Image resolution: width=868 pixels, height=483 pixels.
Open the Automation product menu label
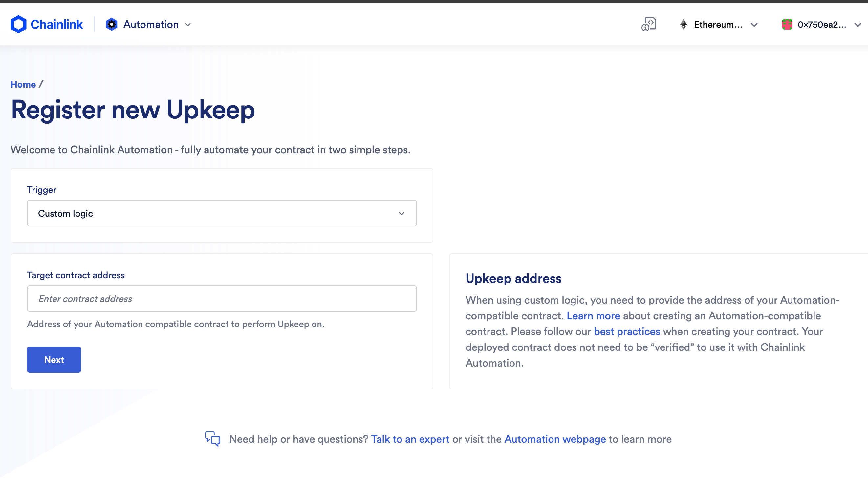[151, 24]
